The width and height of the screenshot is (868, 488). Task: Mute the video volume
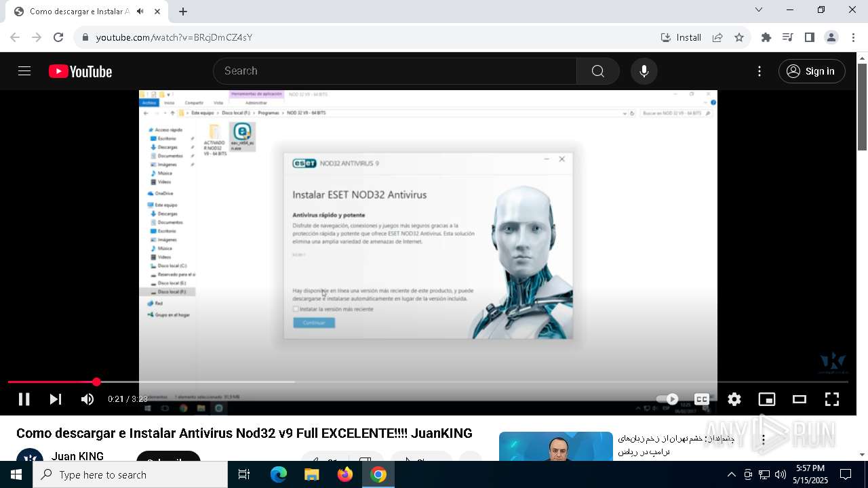click(x=87, y=399)
